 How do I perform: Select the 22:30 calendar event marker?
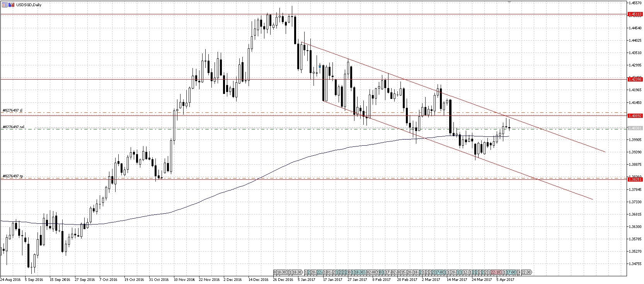point(526,272)
